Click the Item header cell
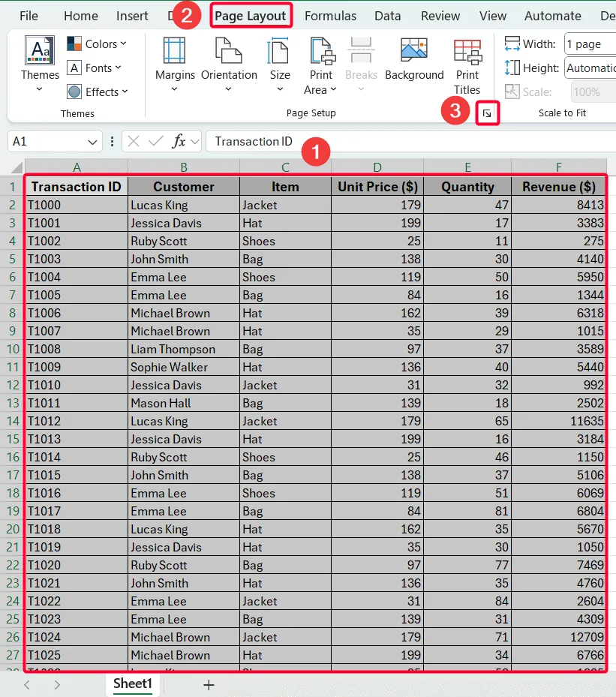The width and height of the screenshot is (616, 697). tap(285, 187)
